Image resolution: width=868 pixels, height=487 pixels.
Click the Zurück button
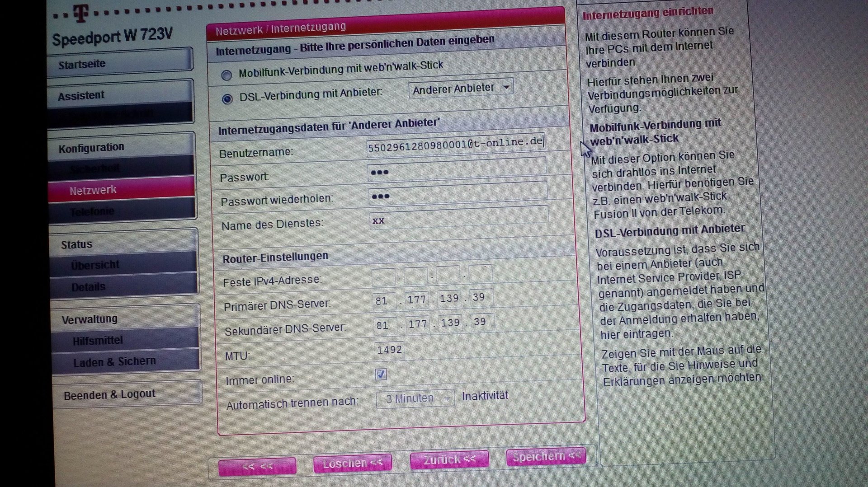(x=449, y=459)
